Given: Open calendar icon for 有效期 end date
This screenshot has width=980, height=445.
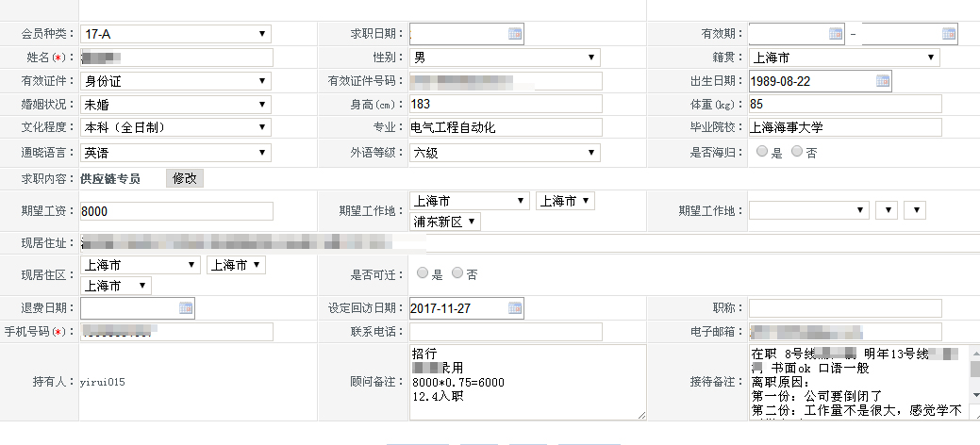Looking at the screenshot, I should 949,34.
